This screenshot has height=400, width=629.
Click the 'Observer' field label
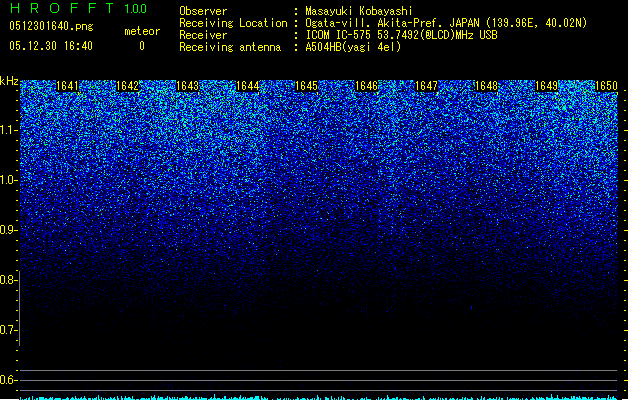(x=203, y=11)
